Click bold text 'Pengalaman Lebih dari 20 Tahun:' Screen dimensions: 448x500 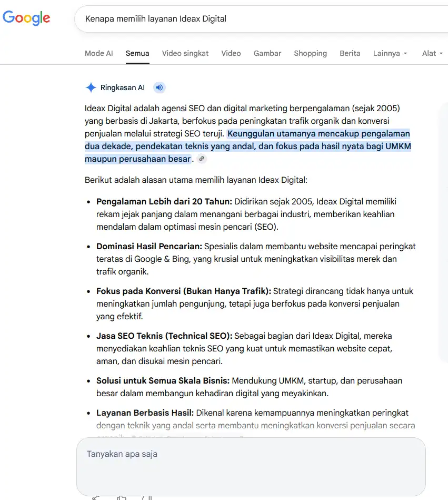(x=164, y=202)
